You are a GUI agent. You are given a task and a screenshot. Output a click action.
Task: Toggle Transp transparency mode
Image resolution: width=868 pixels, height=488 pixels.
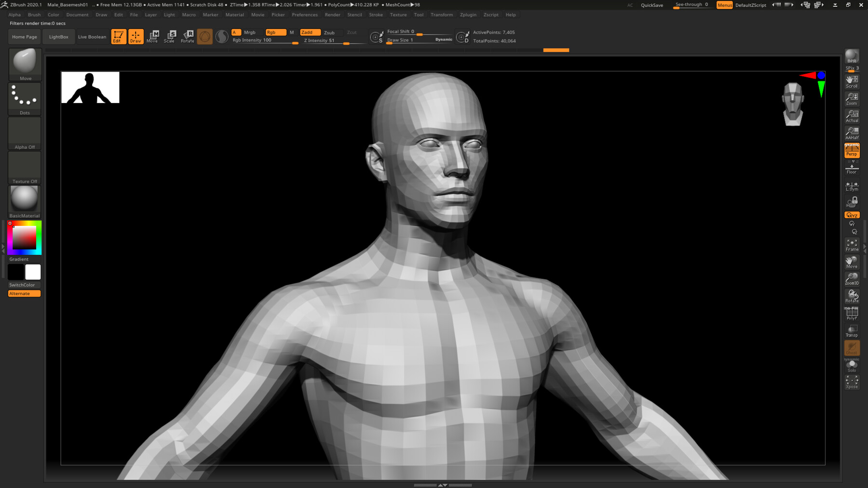coord(852,331)
